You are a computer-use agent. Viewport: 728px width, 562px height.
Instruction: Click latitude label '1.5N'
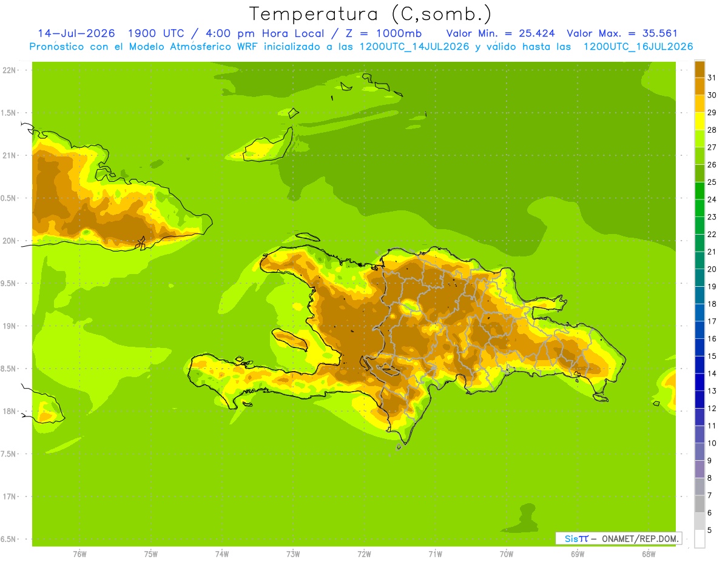point(10,113)
